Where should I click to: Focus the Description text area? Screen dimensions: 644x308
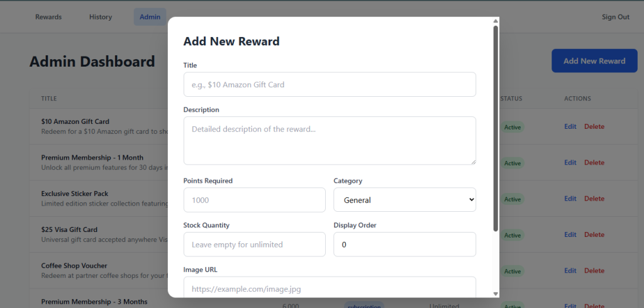[329, 140]
